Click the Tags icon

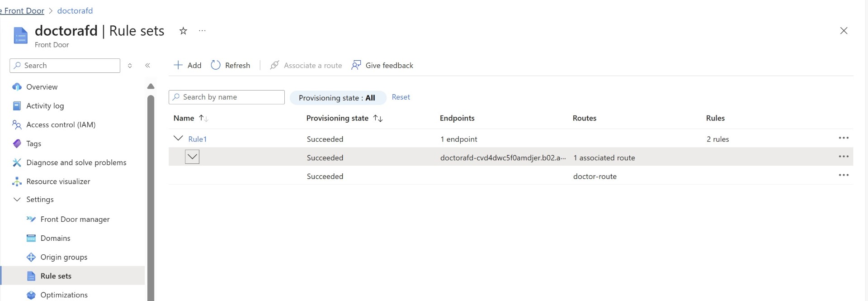(17, 143)
